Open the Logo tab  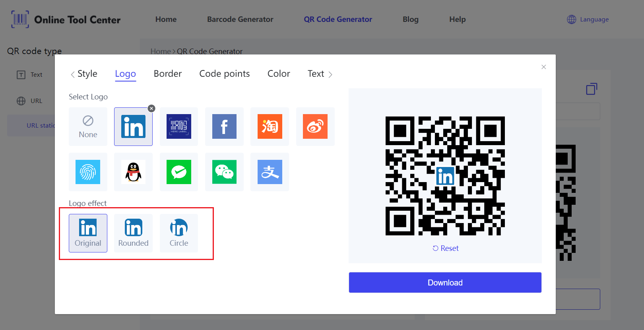126,74
